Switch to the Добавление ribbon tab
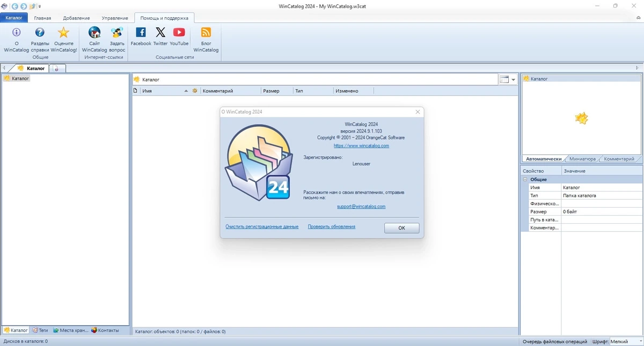This screenshot has height=346, width=644. point(76,18)
